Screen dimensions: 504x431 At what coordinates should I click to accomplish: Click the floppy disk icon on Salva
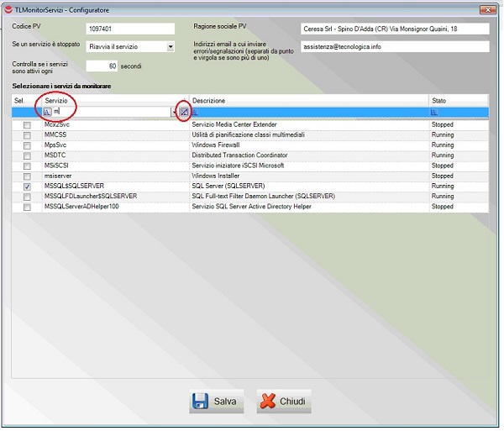click(x=201, y=402)
